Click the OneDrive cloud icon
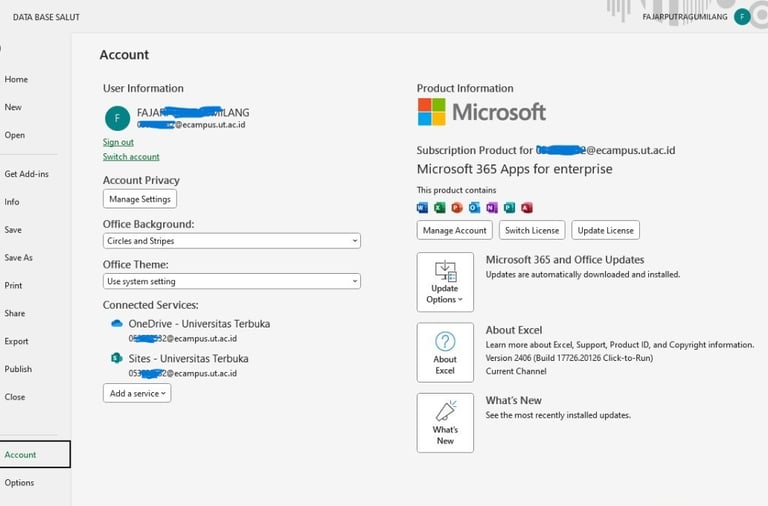The height and width of the screenshot is (506, 768). click(117, 323)
